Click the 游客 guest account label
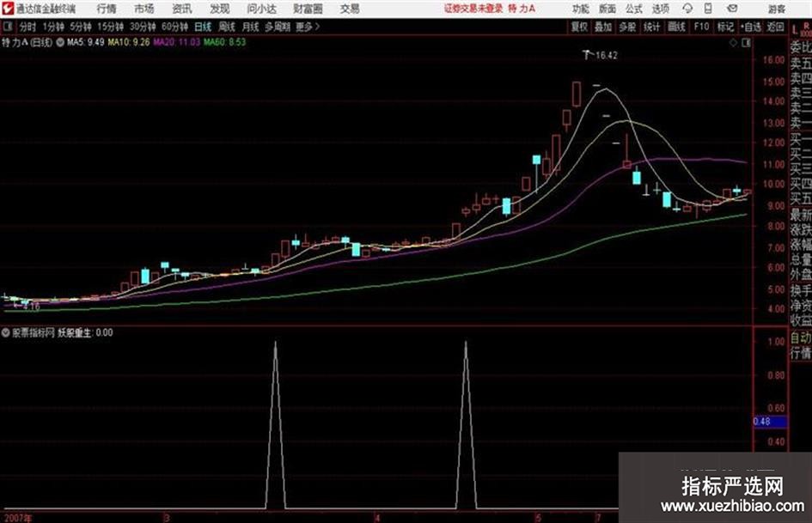 click(776, 9)
